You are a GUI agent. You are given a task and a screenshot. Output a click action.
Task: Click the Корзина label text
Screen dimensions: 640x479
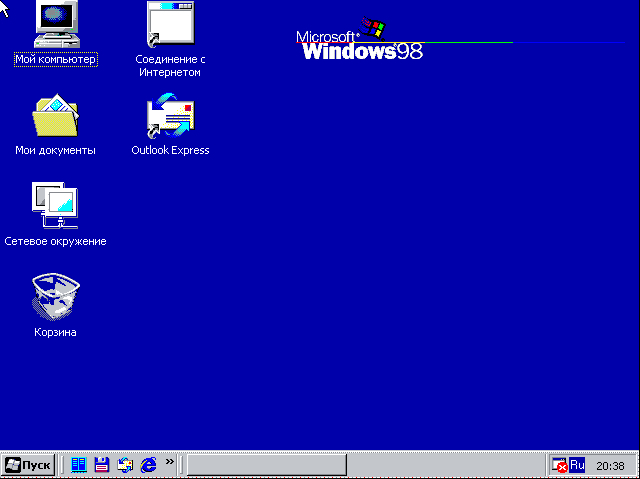click(x=55, y=332)
